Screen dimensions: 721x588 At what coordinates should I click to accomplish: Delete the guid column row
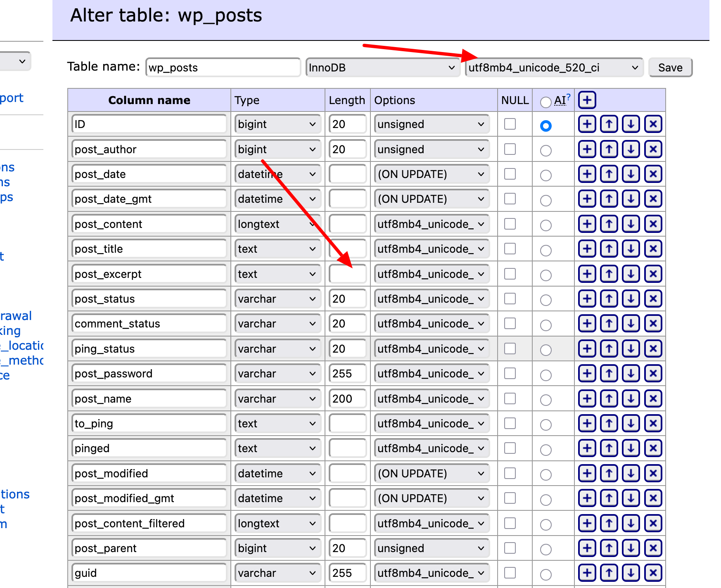(x=653, y=573)
